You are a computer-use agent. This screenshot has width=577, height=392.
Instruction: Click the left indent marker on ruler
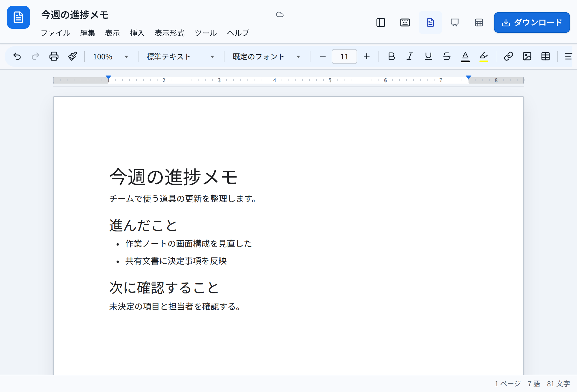[x=108, y=78]
